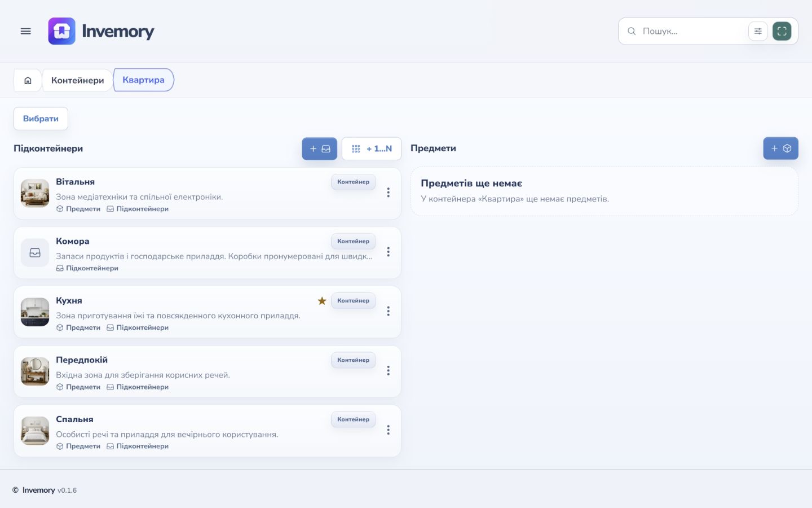Open three-dot menu for Передпокій
The height and width of the screenshot is (508, 812).
tap(388, 371)
